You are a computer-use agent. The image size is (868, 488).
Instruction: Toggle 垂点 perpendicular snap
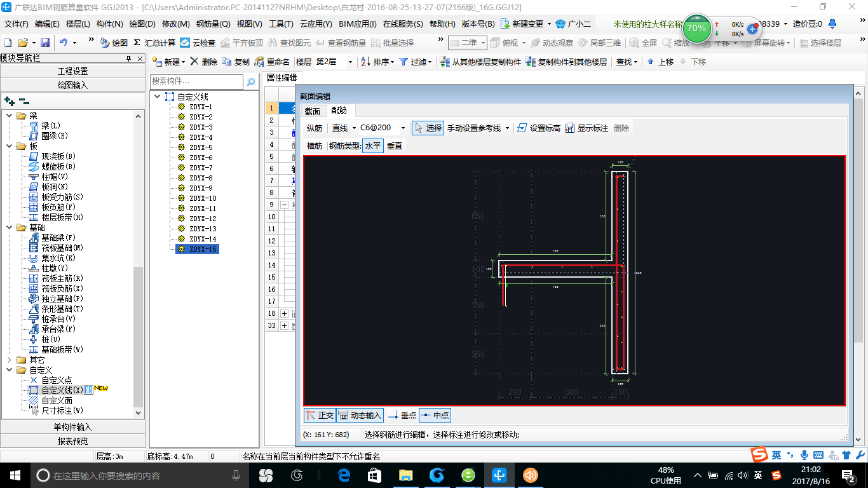[x=402, y=415]
